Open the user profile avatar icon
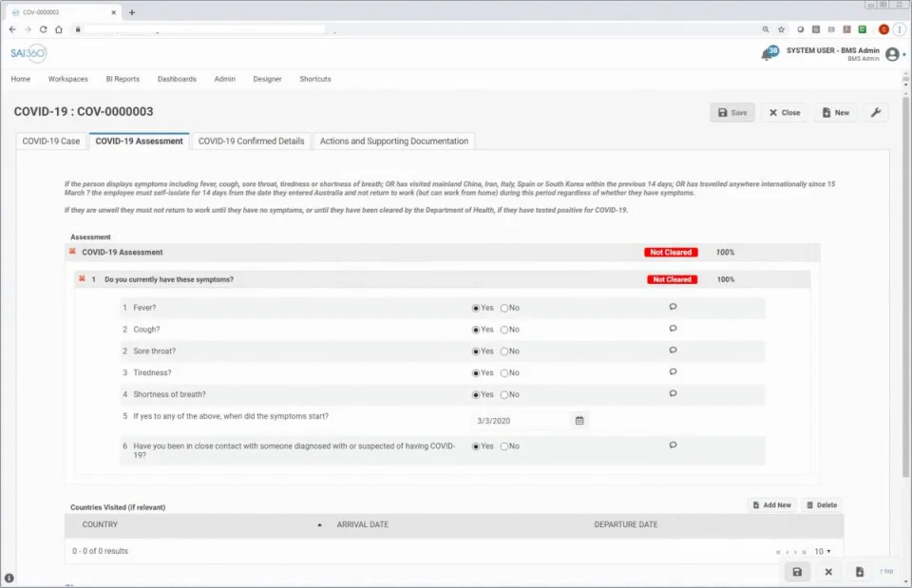The image size is (912, 588). click(x=891, y=54)
